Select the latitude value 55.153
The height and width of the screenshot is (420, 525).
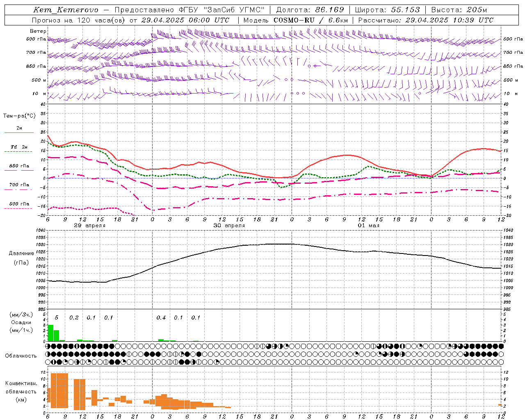405,10
